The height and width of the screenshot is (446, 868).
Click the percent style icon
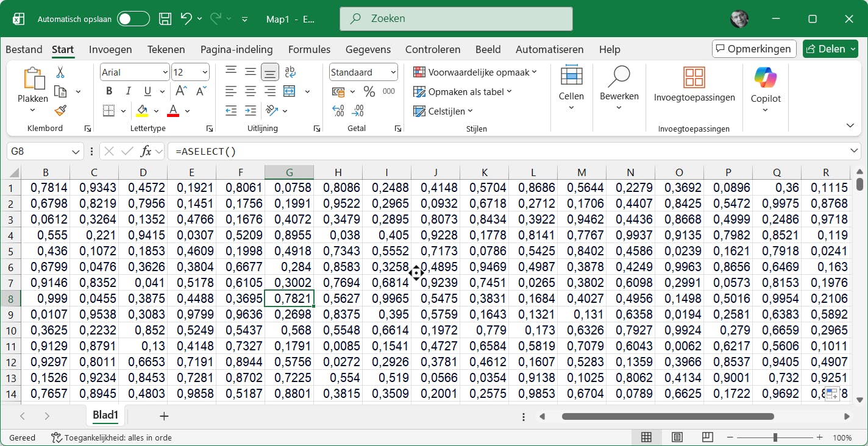tap(369, 92)
